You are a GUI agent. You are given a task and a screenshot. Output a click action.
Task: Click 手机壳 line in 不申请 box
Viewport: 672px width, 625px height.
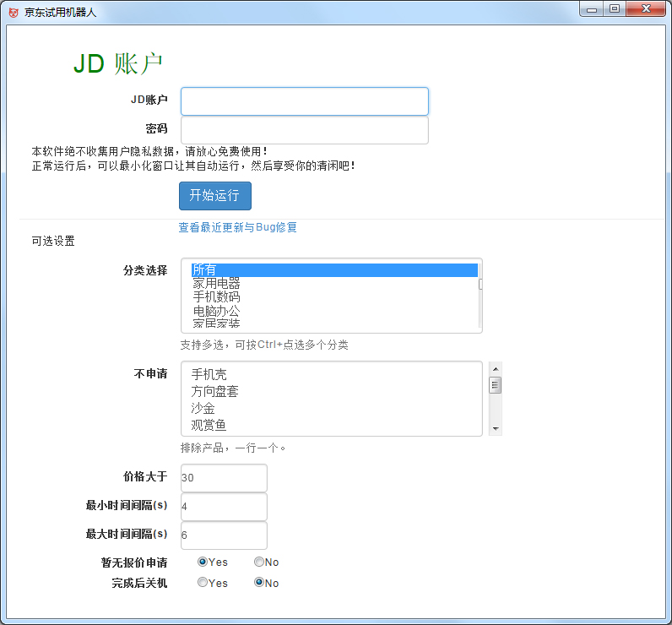click(x=209, y=374)
